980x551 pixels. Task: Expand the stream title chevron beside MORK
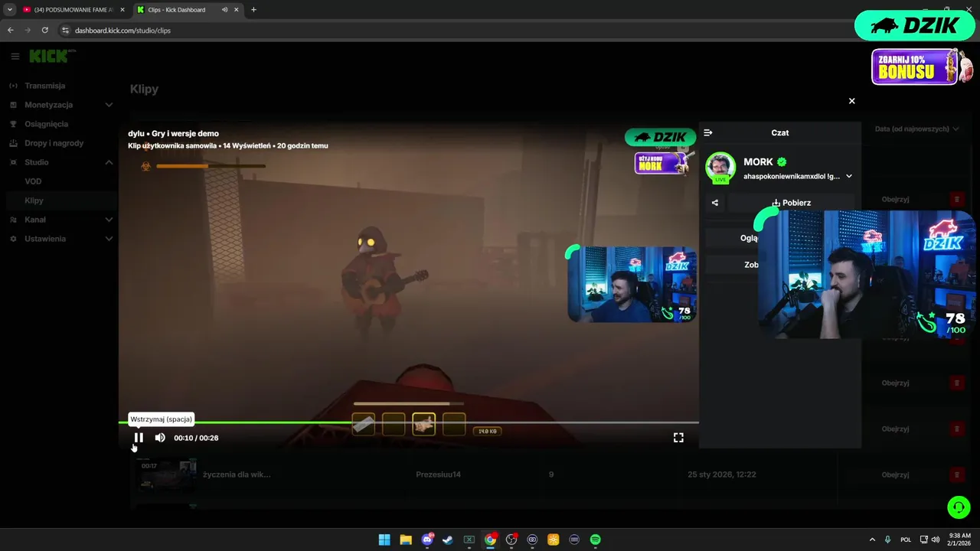(x=849, y=176)
